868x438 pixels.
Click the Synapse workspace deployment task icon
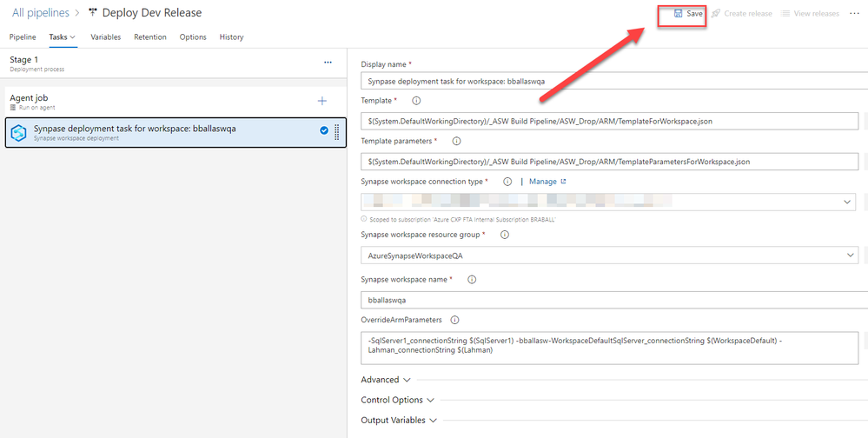(19, 133)
